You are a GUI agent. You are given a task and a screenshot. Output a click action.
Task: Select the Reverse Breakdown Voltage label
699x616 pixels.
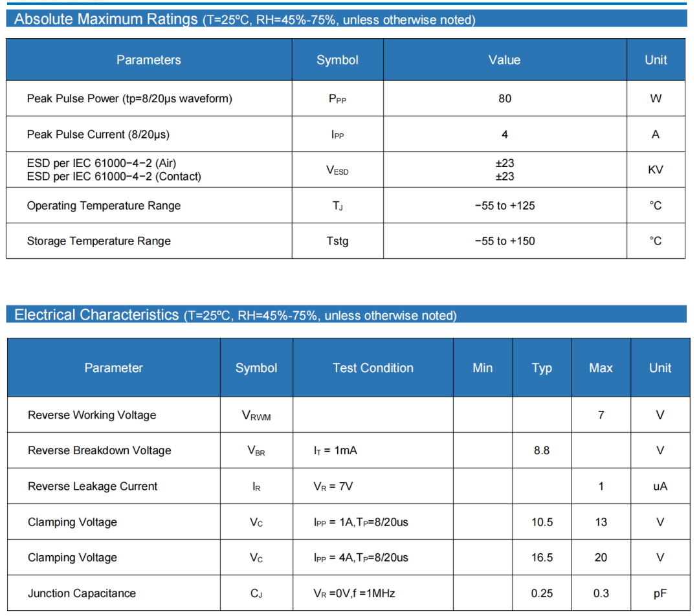click(100, 451)
